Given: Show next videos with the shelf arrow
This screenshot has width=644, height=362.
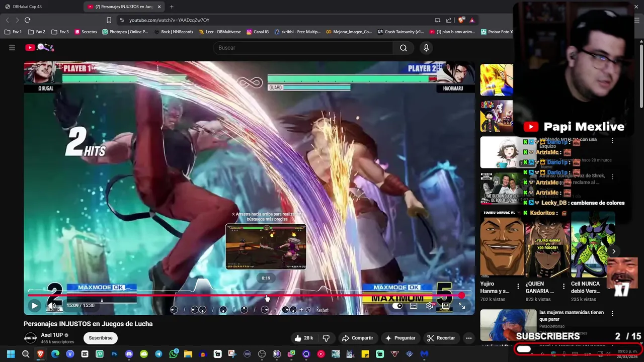Looking at the screenshot, I should tap(613, 251).
